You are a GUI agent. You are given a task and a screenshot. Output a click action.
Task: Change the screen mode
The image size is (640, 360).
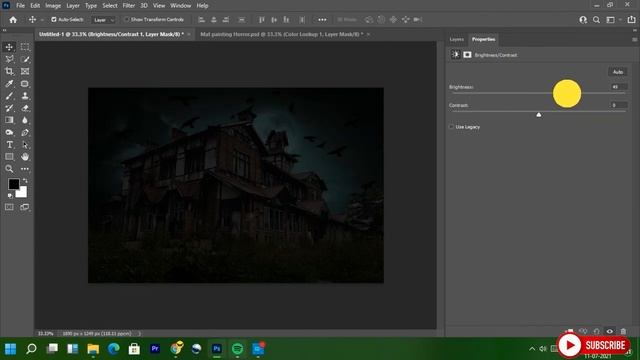coord(25,207)
